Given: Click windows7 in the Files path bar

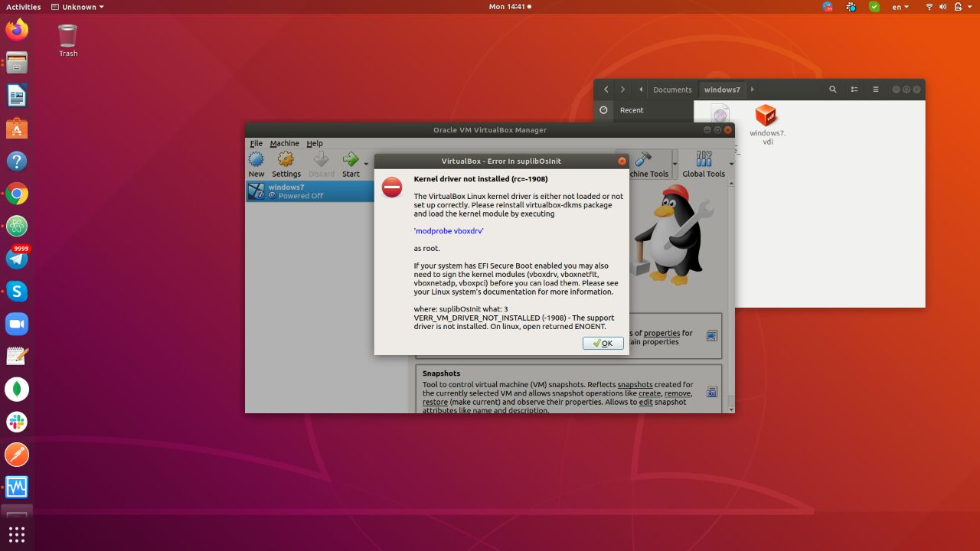Looking at the screenshot, I should [x=722, y=90].
